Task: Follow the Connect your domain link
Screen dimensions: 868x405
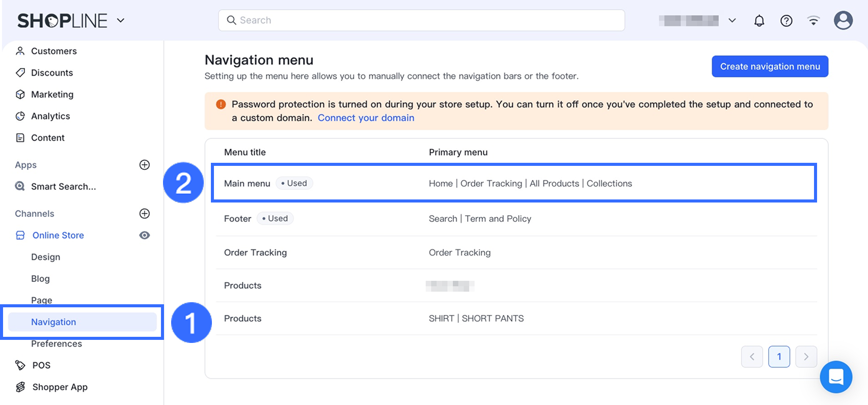Action: (366, 118)
